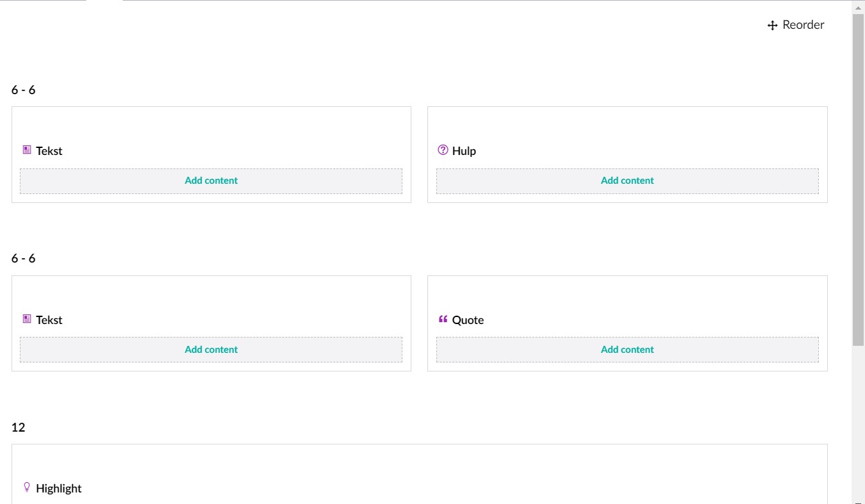Click the Reorder button label
865x504 pixels.
click(803, 25)
